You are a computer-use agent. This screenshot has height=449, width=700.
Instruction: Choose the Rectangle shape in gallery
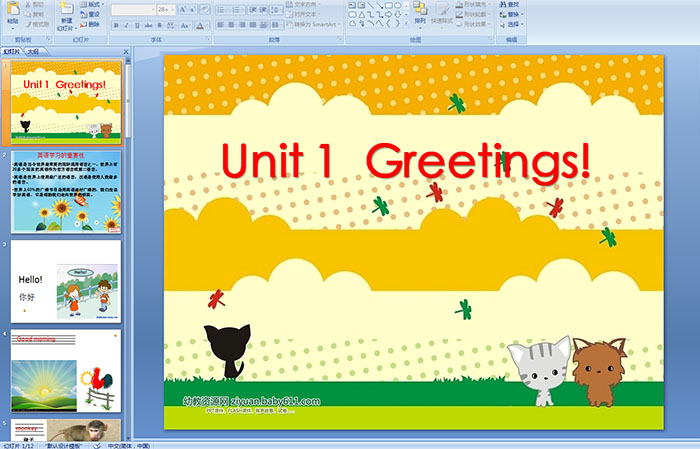tap(388, 5)
